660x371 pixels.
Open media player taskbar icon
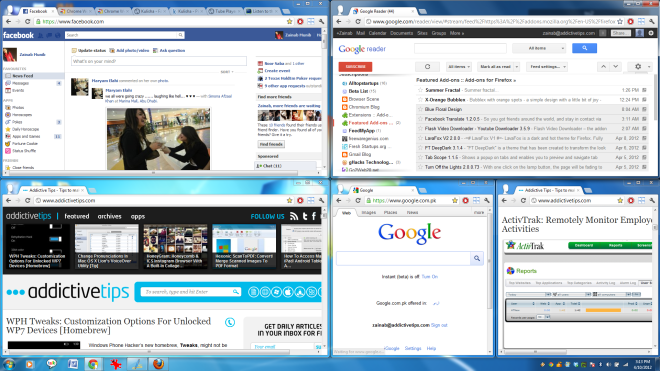tap(29, 364)
